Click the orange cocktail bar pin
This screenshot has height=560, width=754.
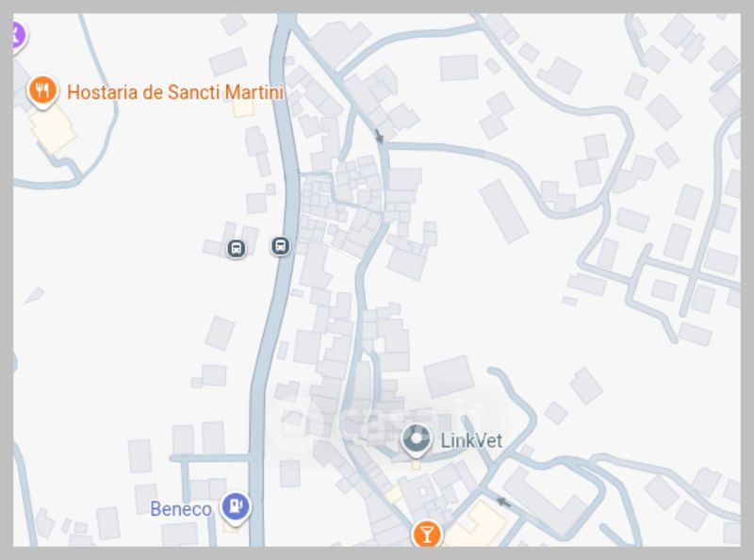[427, 534]
